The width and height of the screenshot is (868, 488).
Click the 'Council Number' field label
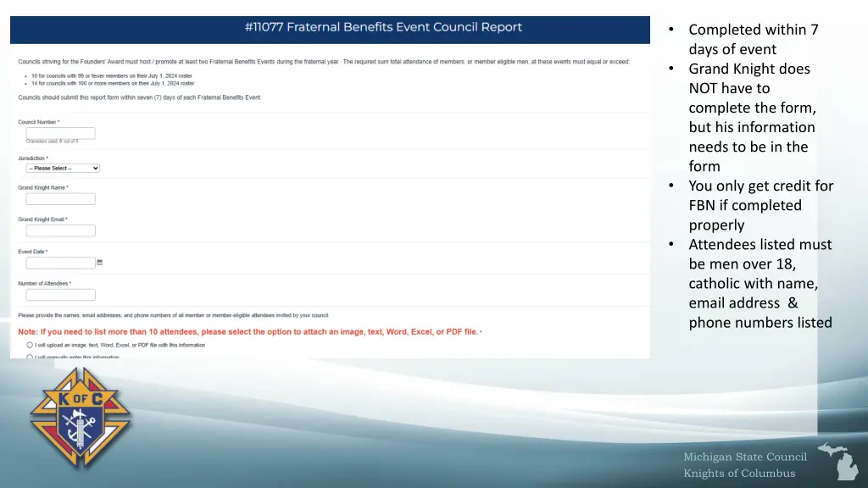pos(37,122)
